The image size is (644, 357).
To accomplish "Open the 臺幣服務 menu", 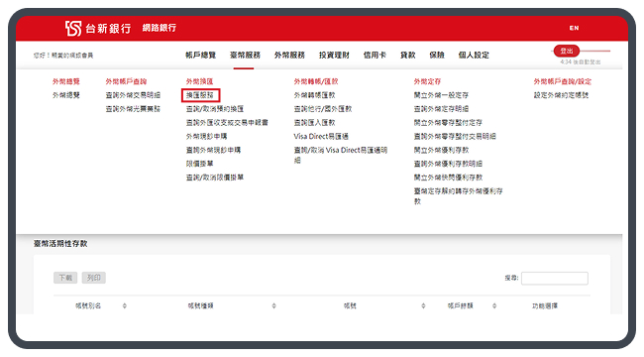I will click(x=245, y=56).
